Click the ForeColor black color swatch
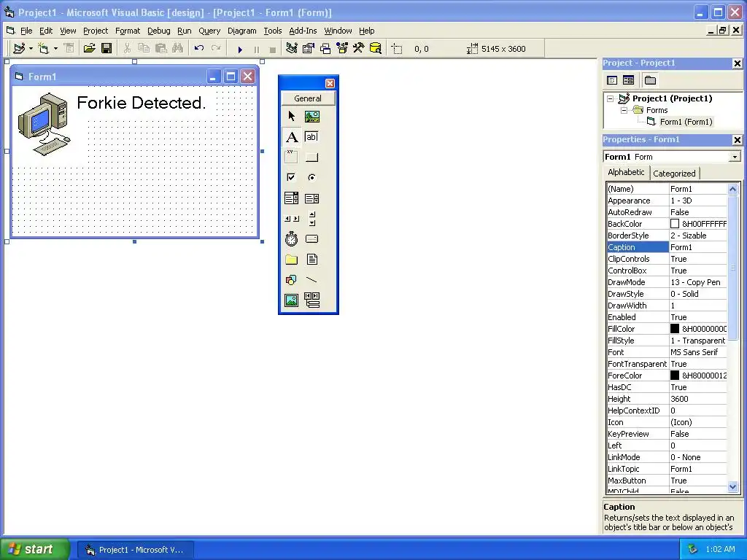747x560 pixels. coord(675,376)
